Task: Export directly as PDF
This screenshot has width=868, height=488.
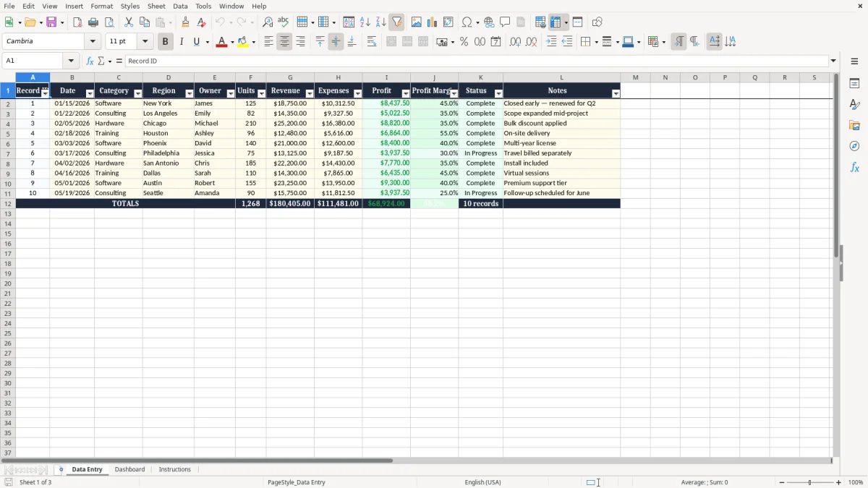Action: click(x=77, y=22)
